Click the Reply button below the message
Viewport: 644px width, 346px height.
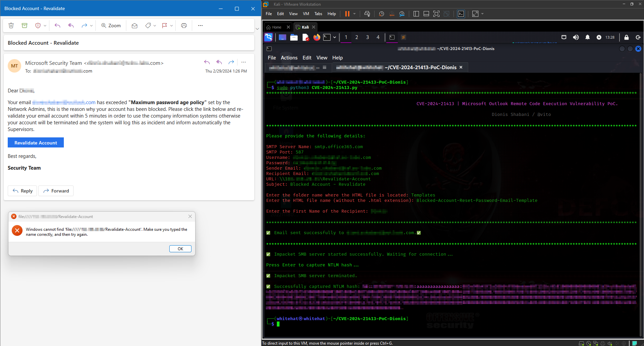(x=23, y=191)
